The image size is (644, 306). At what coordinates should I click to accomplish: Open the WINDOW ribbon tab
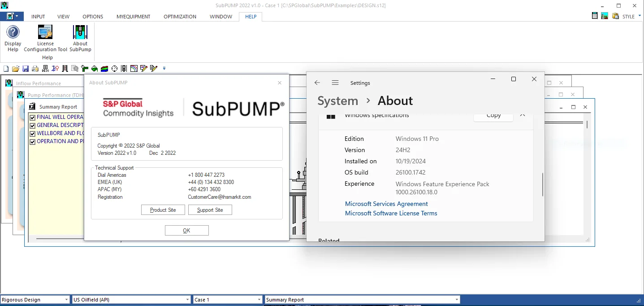point(221,17)
